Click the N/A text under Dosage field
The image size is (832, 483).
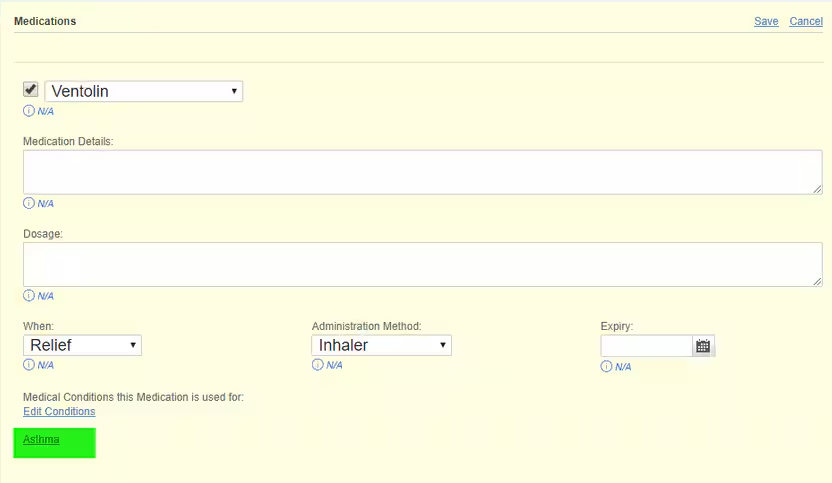point(46,296)
